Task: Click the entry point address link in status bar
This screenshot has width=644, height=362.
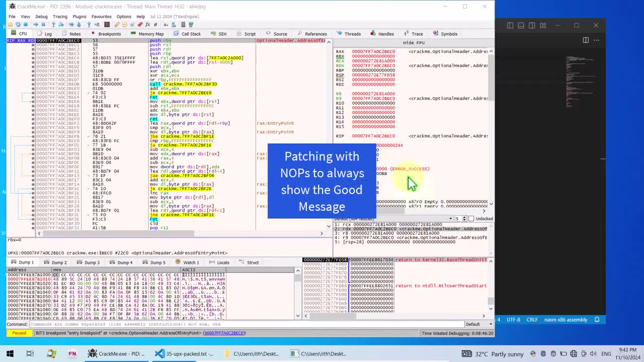Action: coord(224,333)
